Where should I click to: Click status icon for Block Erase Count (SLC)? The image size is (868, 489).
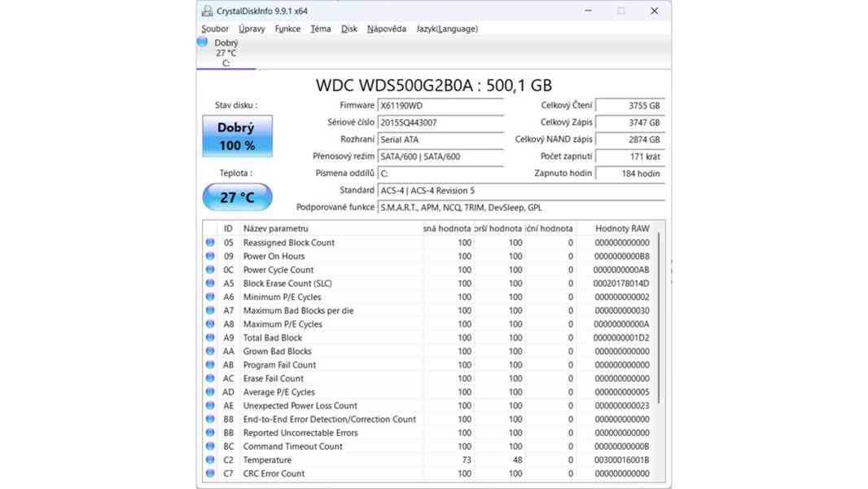[x=210, y=283]
